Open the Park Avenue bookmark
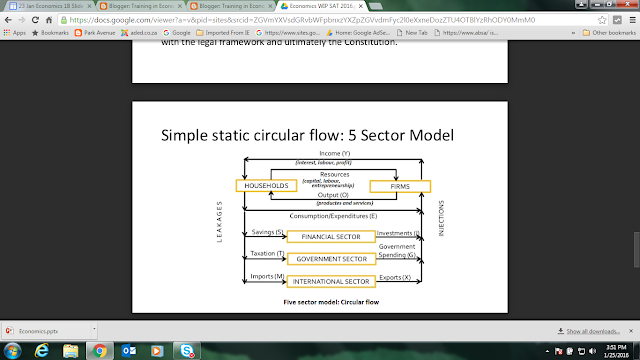The image size is (640, 360). click(x=95, y=33)
